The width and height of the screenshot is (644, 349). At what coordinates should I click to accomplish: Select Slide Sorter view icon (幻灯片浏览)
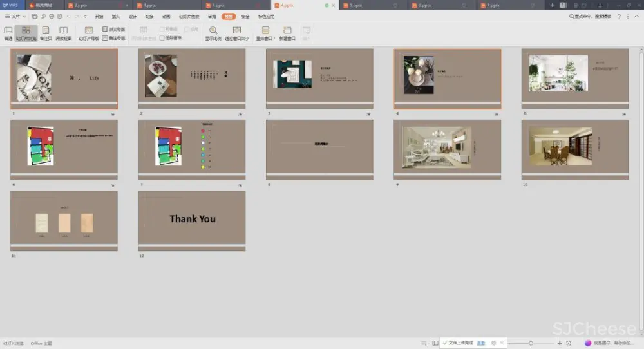point(26,33)
